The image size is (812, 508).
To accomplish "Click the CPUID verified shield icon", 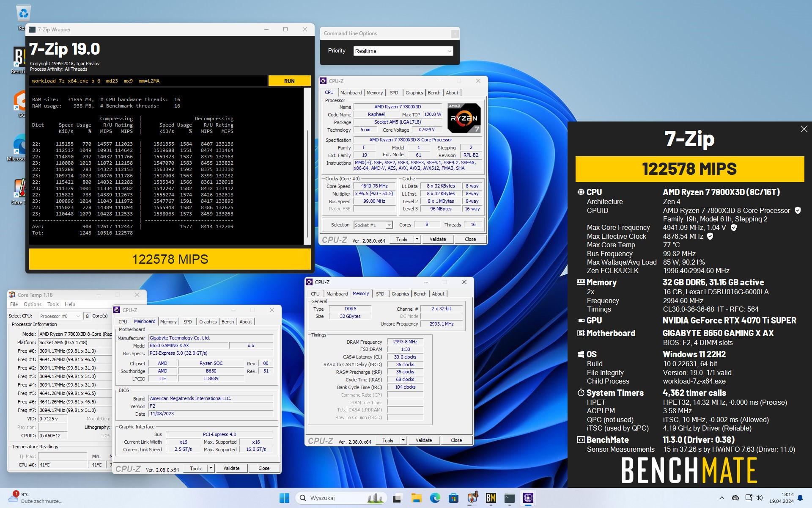I will click(798, 210).
